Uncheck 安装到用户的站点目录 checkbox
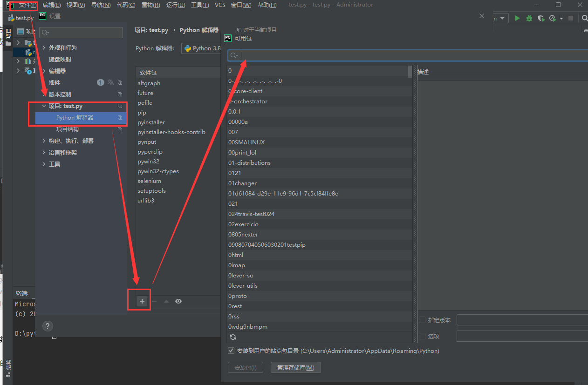 coord(231,351)
